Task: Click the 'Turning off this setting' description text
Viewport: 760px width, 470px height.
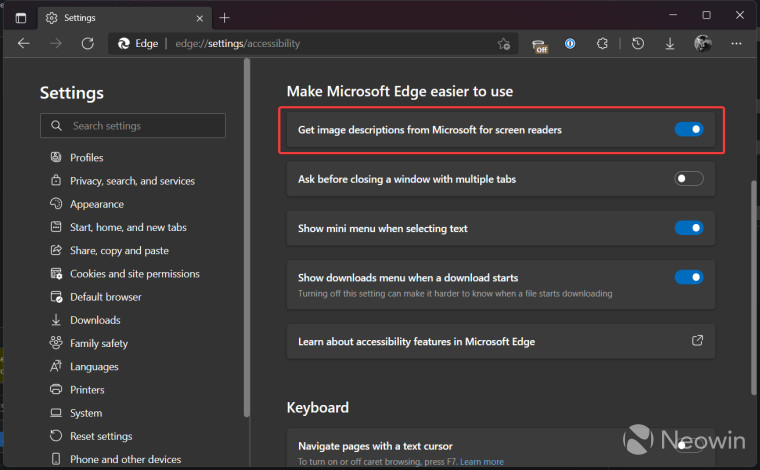Action: [455, 294]
